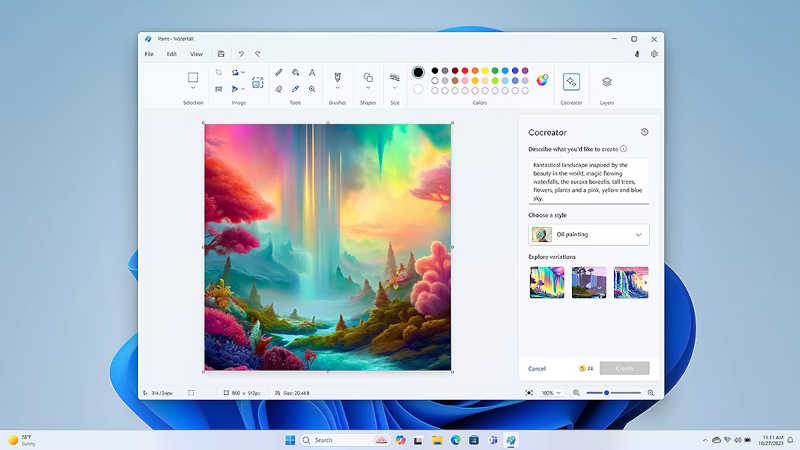Open the Resize and skew tool
The width and height of the screenshot is (800, 450).
pos(219,89)
